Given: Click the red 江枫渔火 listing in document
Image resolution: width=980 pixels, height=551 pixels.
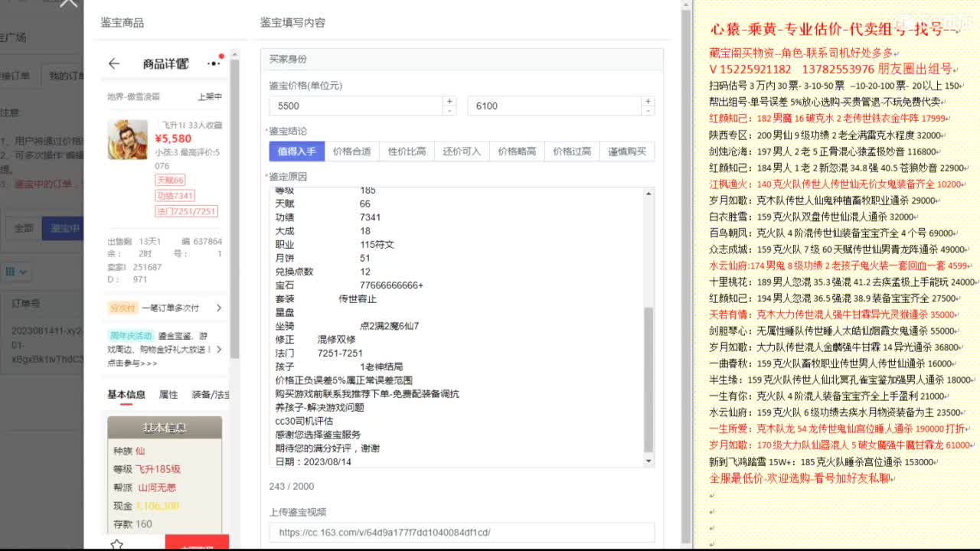Looking at the screenshot, I should click(x=835, y=184).
